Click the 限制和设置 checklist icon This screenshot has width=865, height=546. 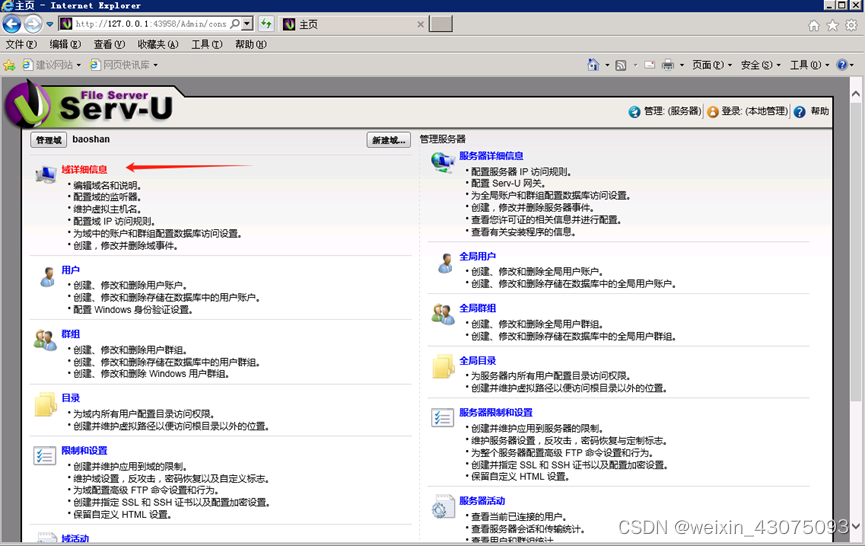(x=44, y=456)
